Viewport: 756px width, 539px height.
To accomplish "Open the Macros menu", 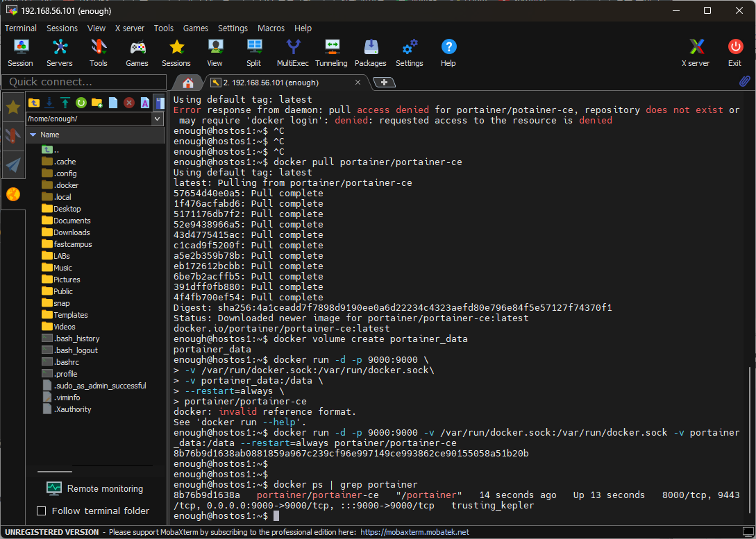I will [271, 28].
